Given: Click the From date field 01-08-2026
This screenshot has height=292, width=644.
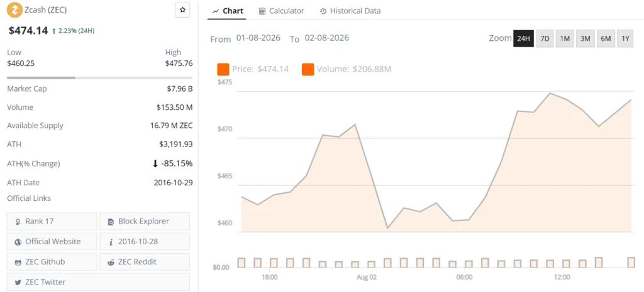Looking at the screenshot, I should tap(258, 38).
